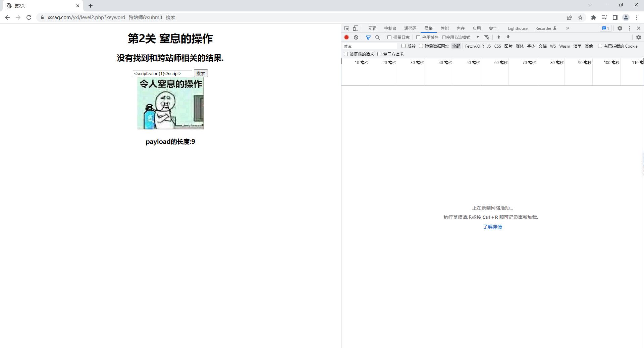Image resolution: width=644 pixels, height=348 pixels.
Task: Filter requests by CSS type
Action: click(x=497, y=46)
